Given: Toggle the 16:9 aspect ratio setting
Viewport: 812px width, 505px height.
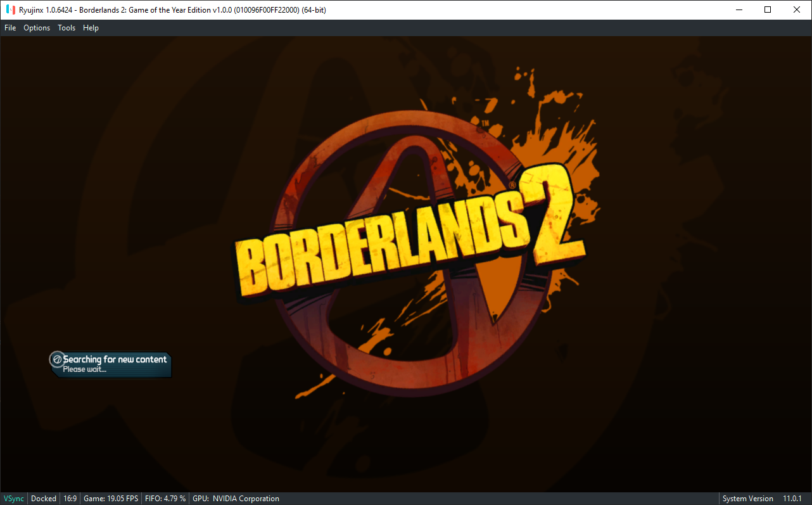Looking at the screenshot, I should (70, 499).
